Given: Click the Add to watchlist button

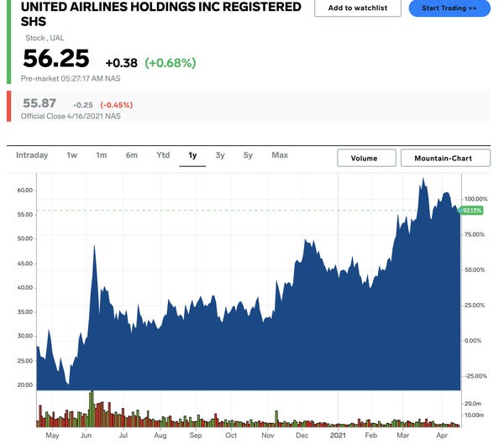Looking at the screenshot, I should 358,8.
